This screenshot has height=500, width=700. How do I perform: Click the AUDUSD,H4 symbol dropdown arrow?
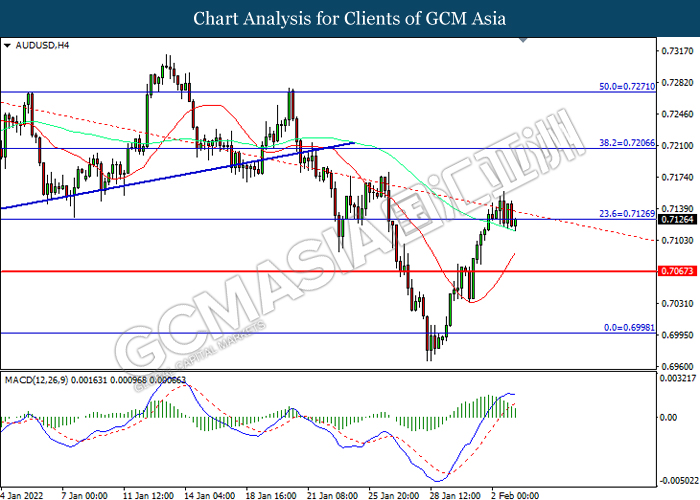7,46
